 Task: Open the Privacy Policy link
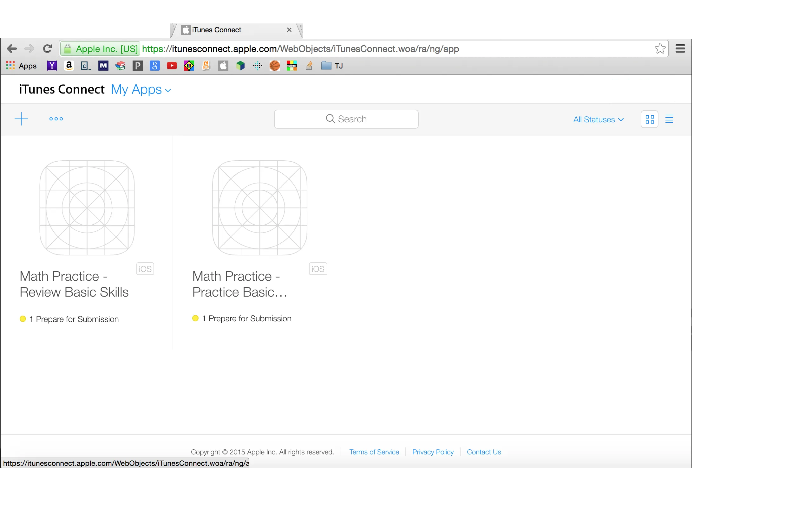(x=433, y=452)
